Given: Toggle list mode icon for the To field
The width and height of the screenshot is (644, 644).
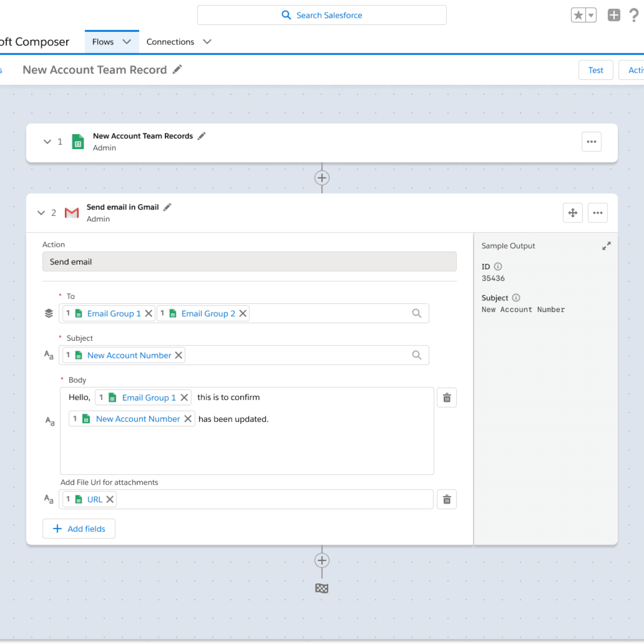Looking at the screenshot, I should click(49, 313).
